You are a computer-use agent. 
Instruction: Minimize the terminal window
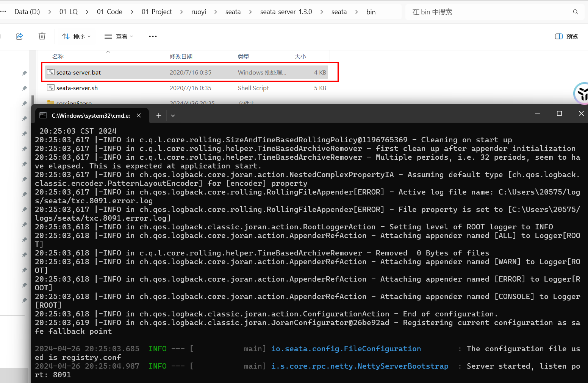537,113
